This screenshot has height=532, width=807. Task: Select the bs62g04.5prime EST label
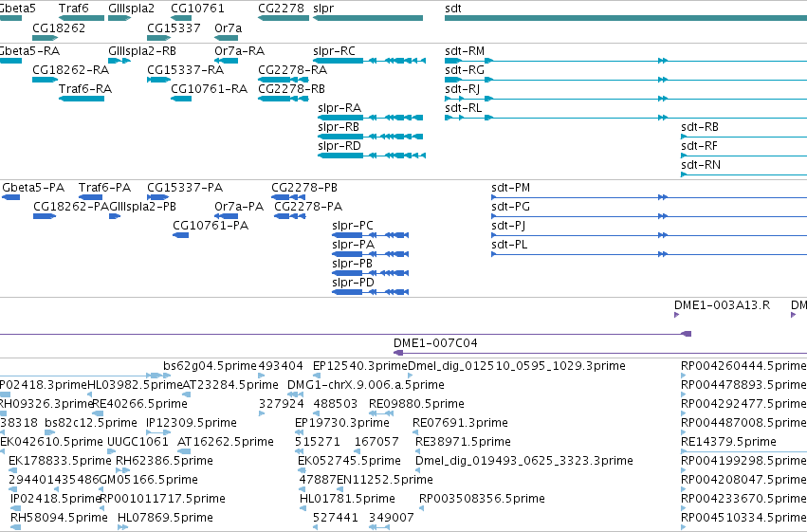point(210,366)
